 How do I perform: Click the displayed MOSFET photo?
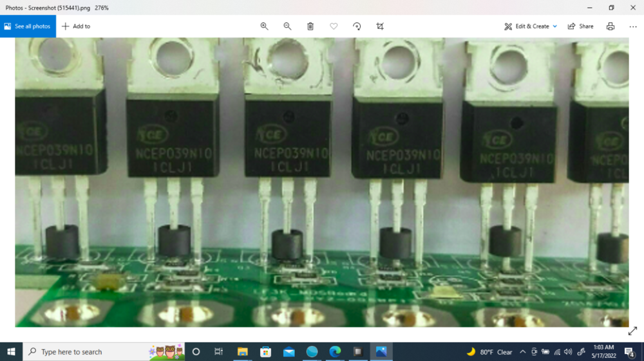tap(322, 183)
